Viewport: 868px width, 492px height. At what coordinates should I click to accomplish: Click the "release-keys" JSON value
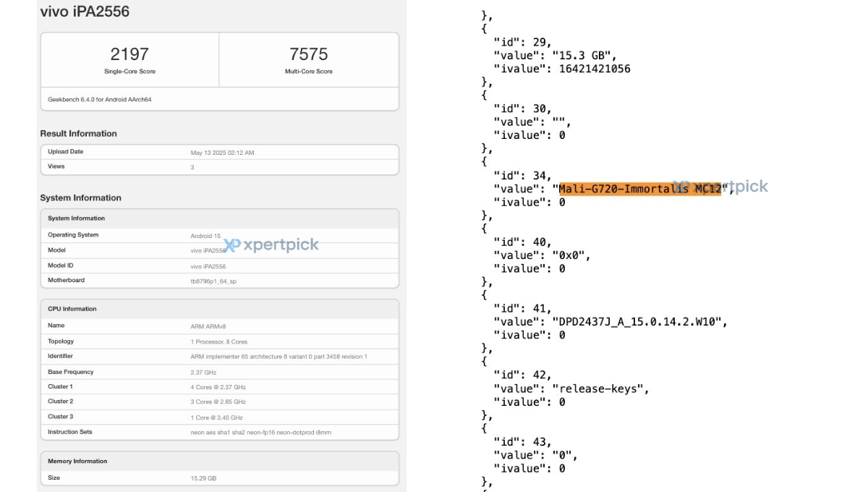600,389
